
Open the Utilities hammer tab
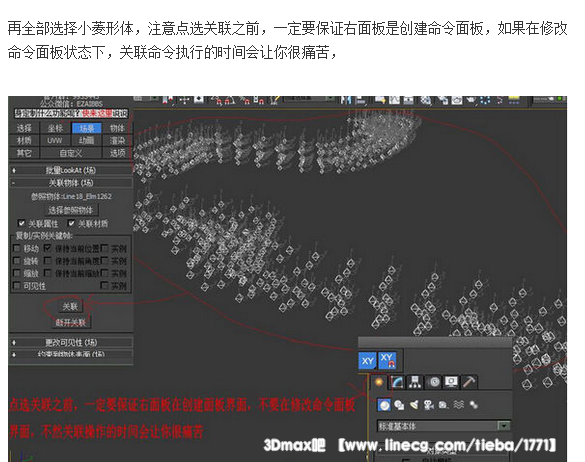click(x=469, y=382)
